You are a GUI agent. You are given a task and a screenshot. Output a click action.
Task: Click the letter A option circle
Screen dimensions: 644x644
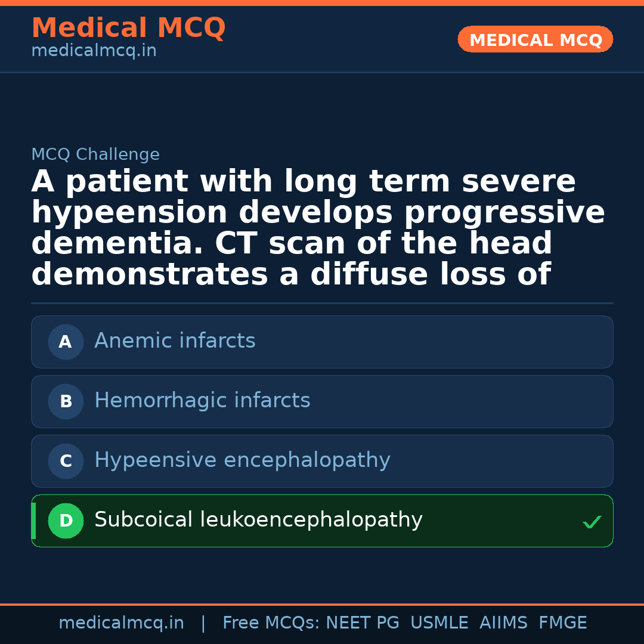pyautogui.click(x=66, y=342)
